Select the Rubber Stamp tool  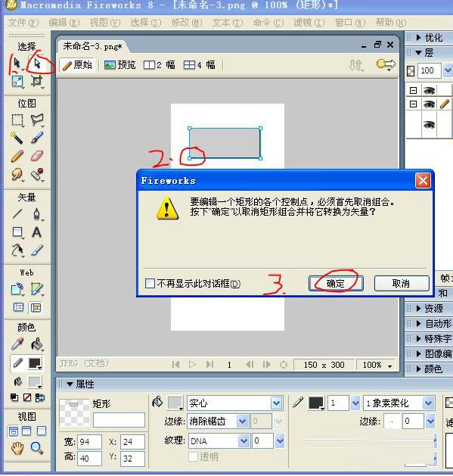tap(37, 174)
